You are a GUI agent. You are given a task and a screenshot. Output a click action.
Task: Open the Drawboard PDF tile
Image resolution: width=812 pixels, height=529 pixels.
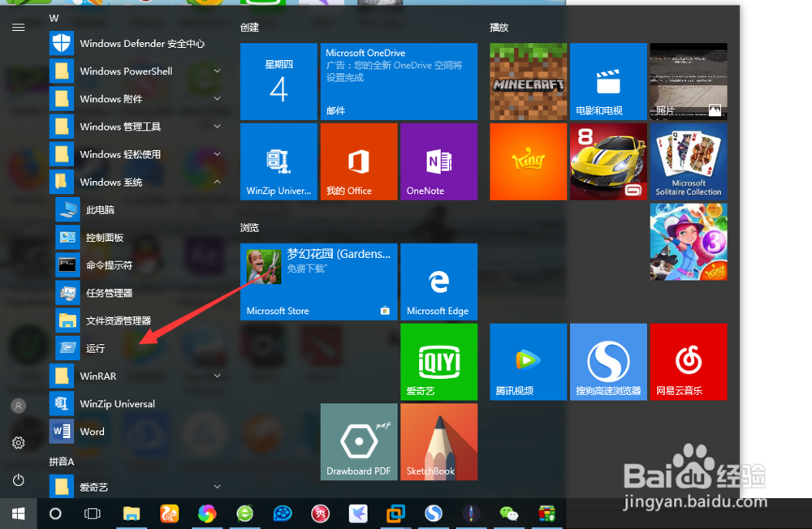[x=359, y=442]
